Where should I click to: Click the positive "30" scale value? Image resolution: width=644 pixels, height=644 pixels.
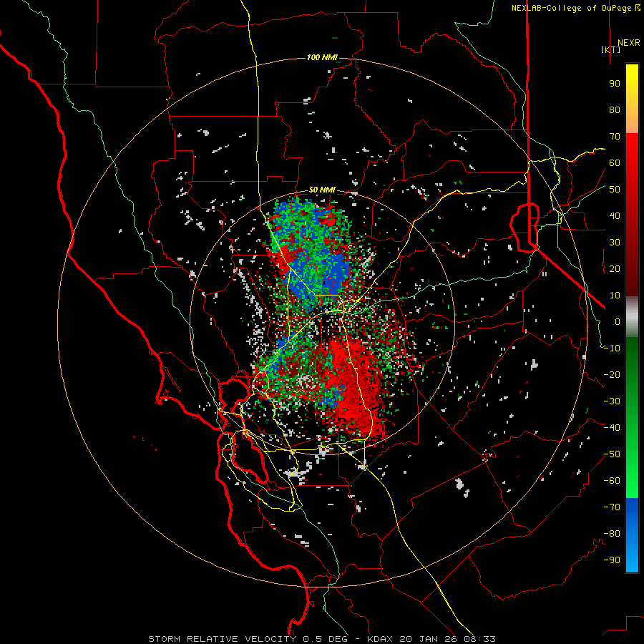pos(615,243)
